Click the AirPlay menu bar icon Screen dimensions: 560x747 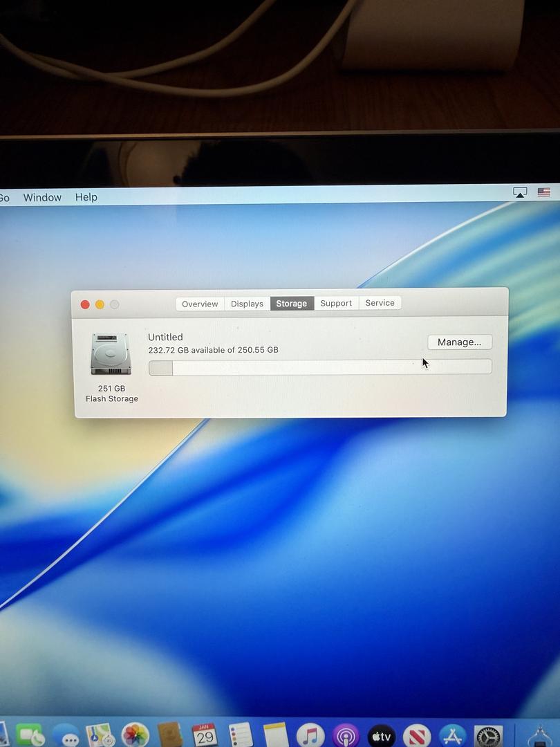pos(520,192)
